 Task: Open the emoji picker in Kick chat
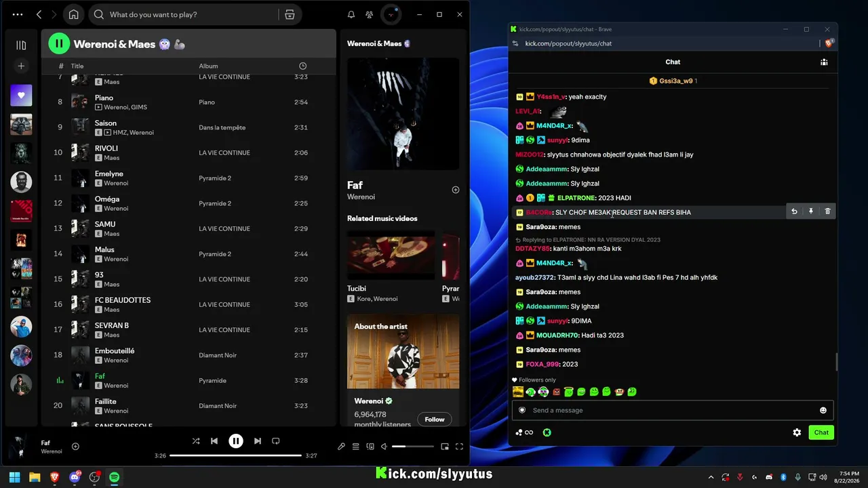pyautogui.click(x=823, y=410)
